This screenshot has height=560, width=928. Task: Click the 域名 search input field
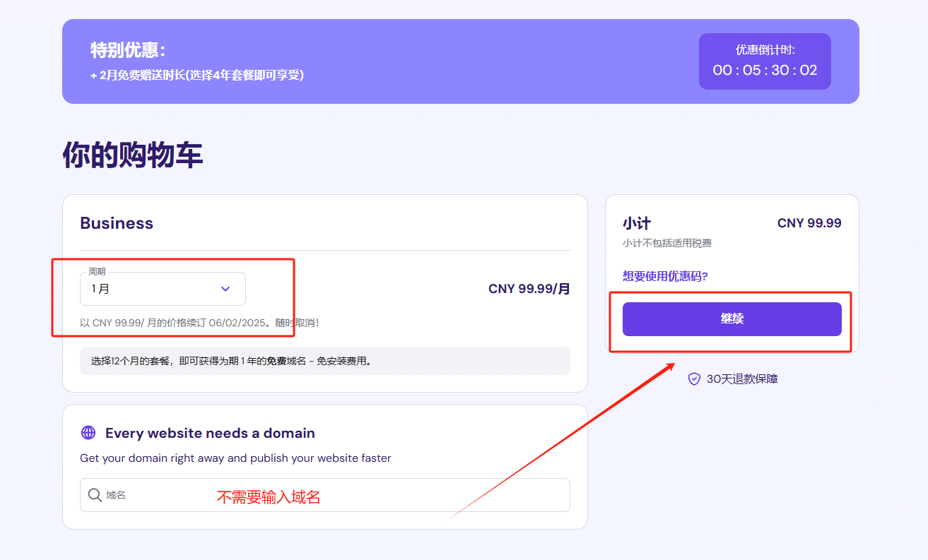(325, 495)
